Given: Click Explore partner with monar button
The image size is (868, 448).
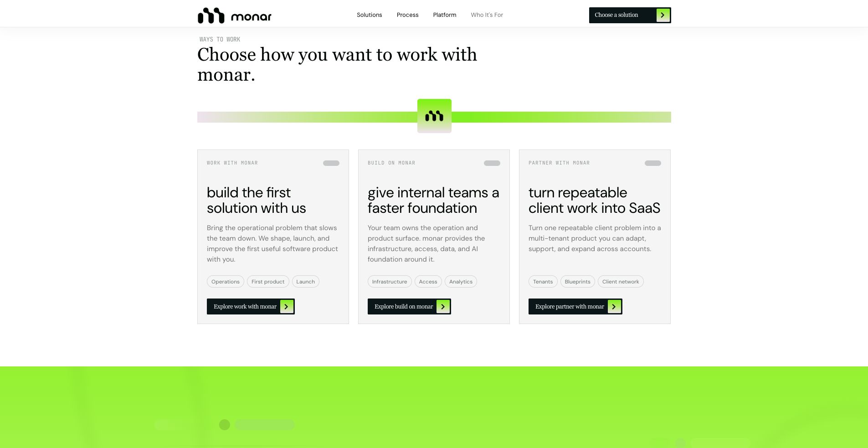Looking at the screenshot, I should (x=575, y=307).
